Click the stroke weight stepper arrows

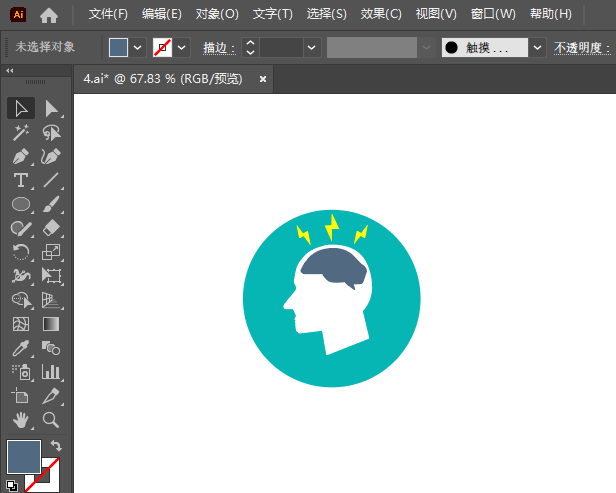point(250,48)
